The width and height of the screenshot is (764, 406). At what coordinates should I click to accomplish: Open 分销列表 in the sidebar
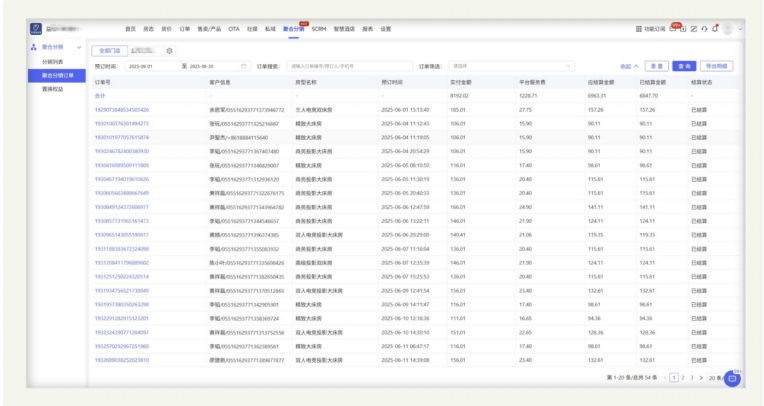[x=53, y=62]
